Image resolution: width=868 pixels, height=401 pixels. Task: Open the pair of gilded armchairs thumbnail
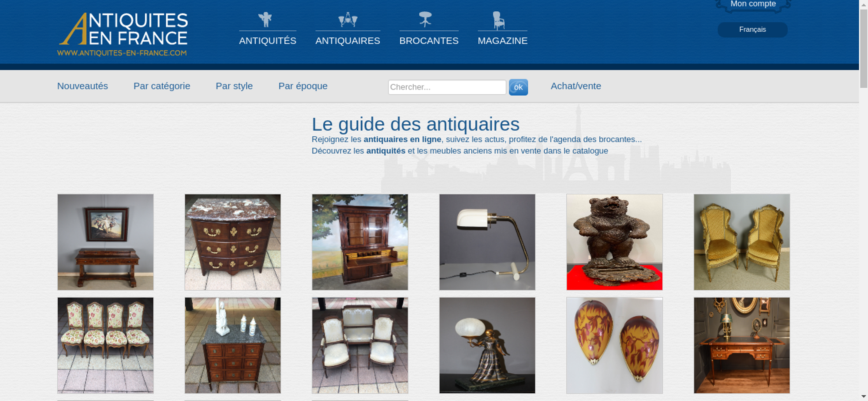pyautogui.click(x=742, y=242)
